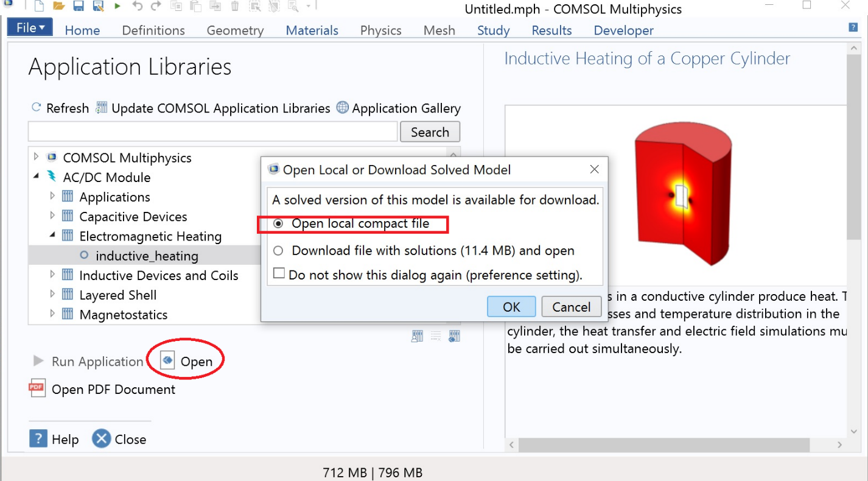Switch to the Physics ribbon tab
The image size is (868, 481).
click(381, 30)
